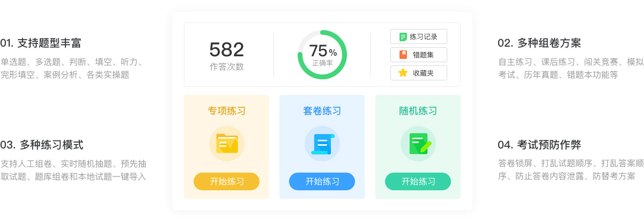
Task: Select the 套卷练习 card title
Action: click(322, 111)
